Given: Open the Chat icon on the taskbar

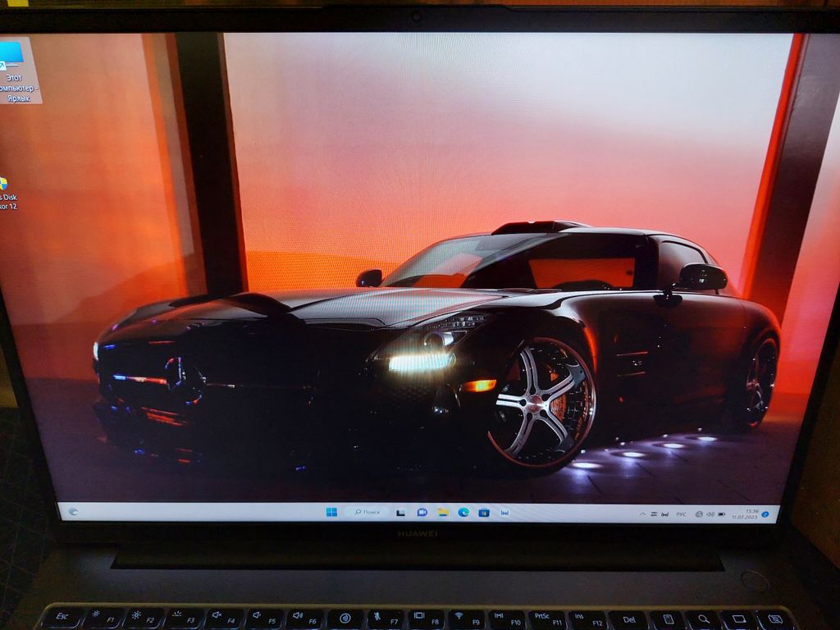Looking at the screenshot, I should (422, 512).
